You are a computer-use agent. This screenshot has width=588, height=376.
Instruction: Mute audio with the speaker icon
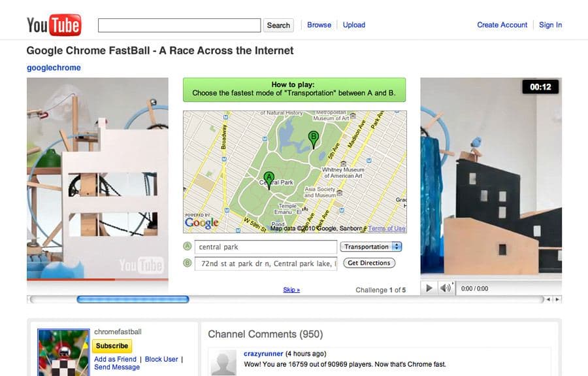tap(446, 288)
